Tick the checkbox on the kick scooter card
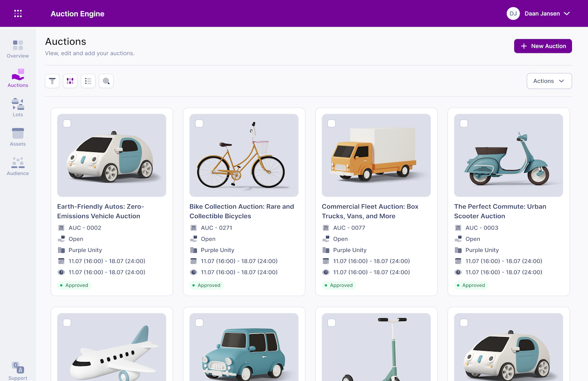588x381 pixels. click(x=332, y=323)
